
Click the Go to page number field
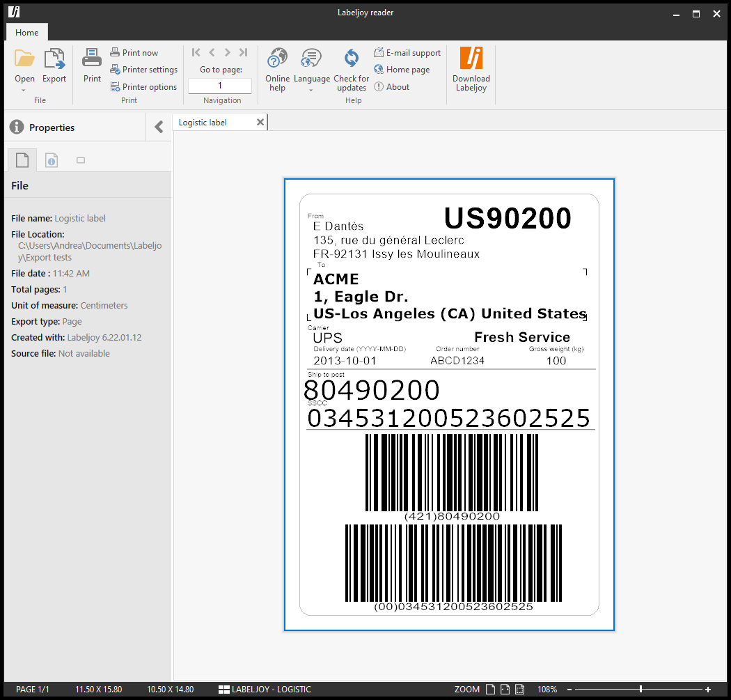click(x=220, y=86)
